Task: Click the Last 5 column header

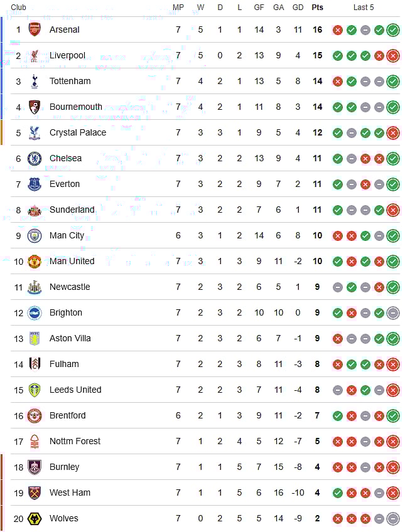Action: (364, 8)
